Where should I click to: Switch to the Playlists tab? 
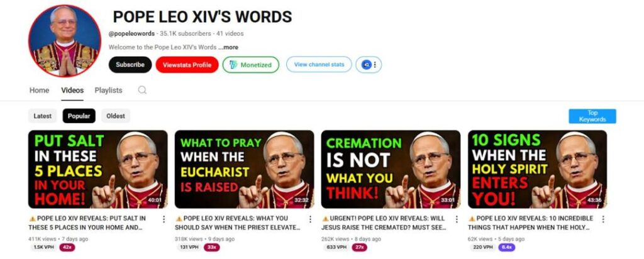pyautogui.click(x=108, y=91)
